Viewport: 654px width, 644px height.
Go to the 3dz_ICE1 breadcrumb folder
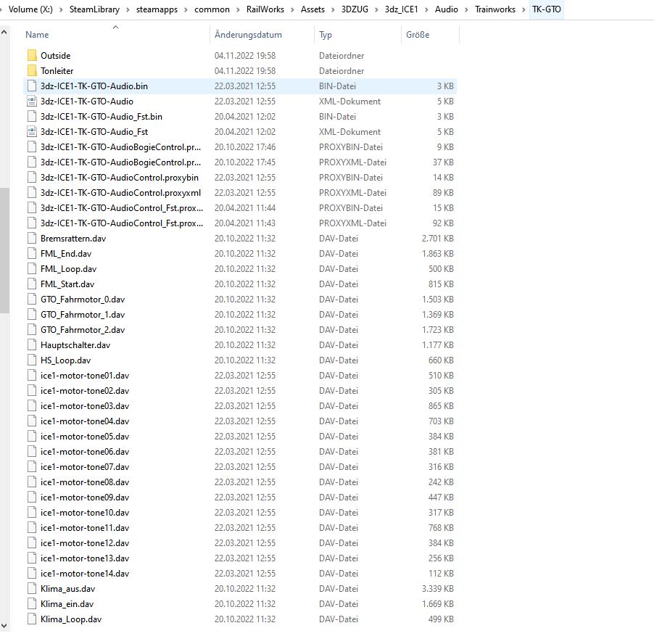[401, 9]
